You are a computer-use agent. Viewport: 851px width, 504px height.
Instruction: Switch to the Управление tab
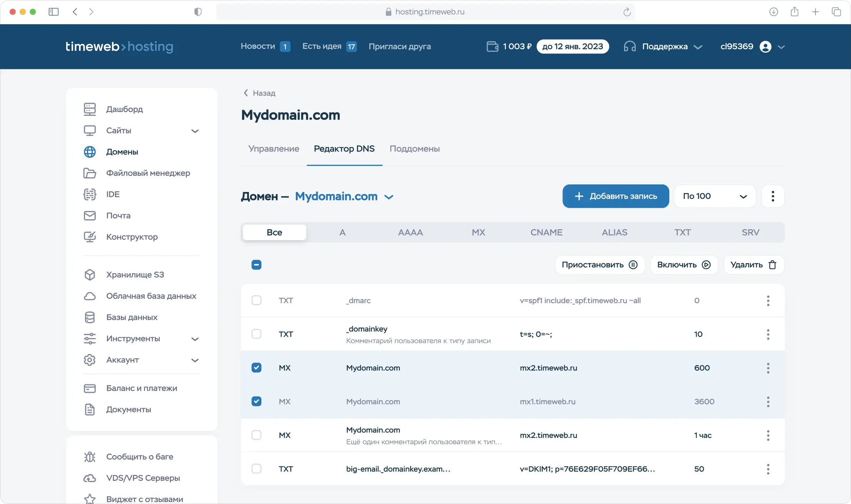coord(274,149)
